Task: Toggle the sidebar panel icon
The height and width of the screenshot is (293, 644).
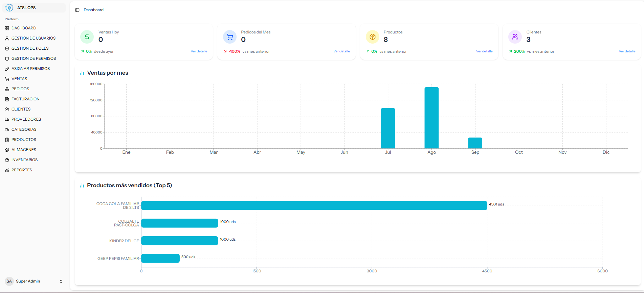Action: coord(77,10)
